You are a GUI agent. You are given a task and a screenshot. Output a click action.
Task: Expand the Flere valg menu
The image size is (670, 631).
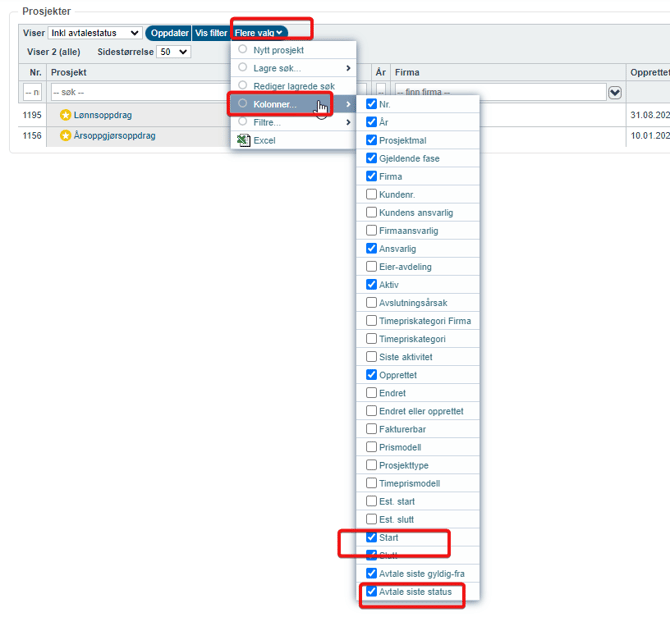pos(258,33)
